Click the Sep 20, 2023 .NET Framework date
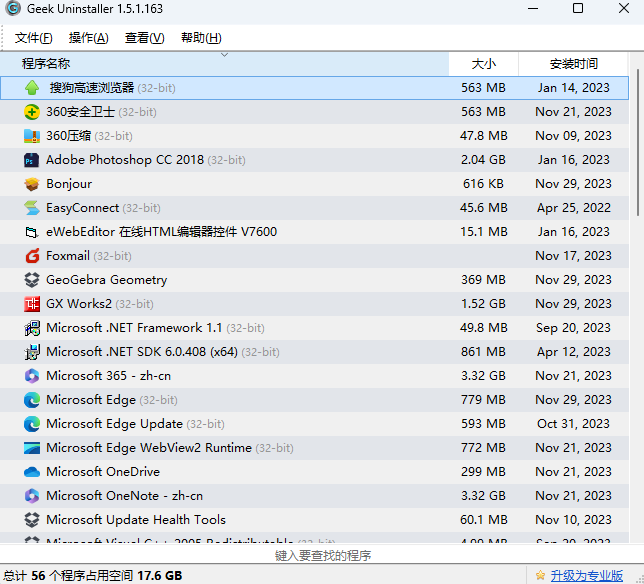Viewport: 644px width, 584px height. [574, 328]
